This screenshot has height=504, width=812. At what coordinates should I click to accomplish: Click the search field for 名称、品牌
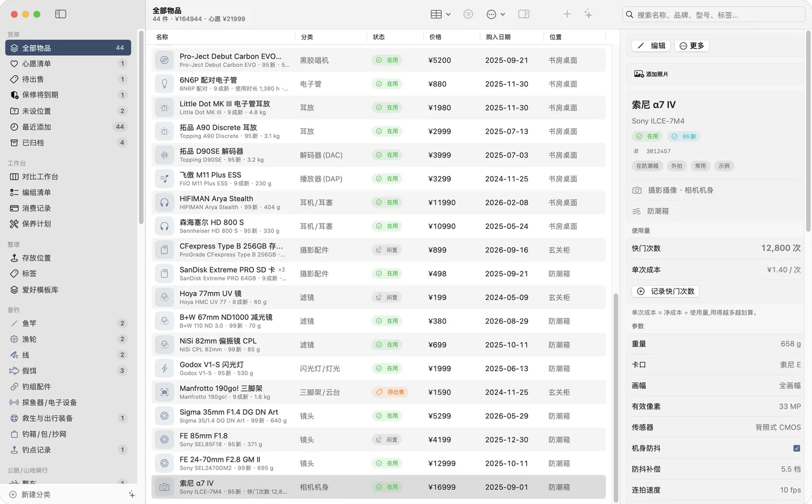click(x=714, y=15)
